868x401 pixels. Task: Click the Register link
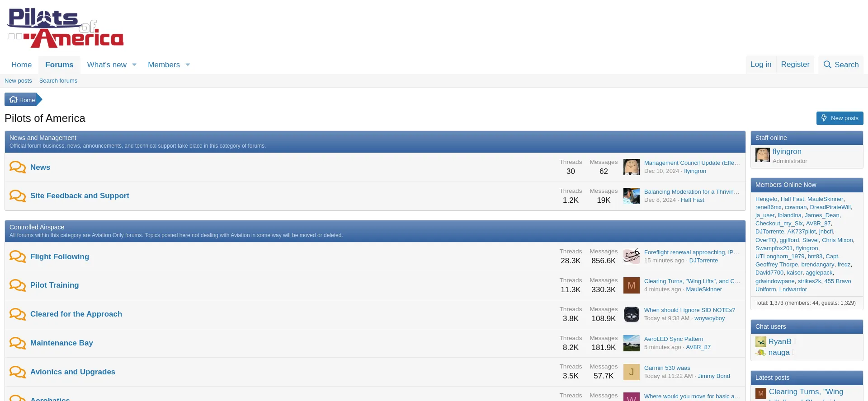point(795,65)
